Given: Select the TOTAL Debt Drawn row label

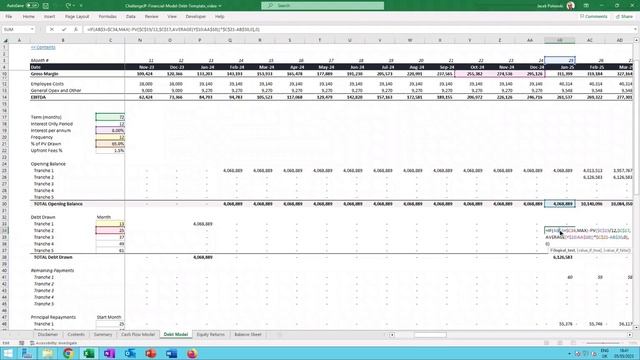Looking at the screenshot, I should point(53,257).
